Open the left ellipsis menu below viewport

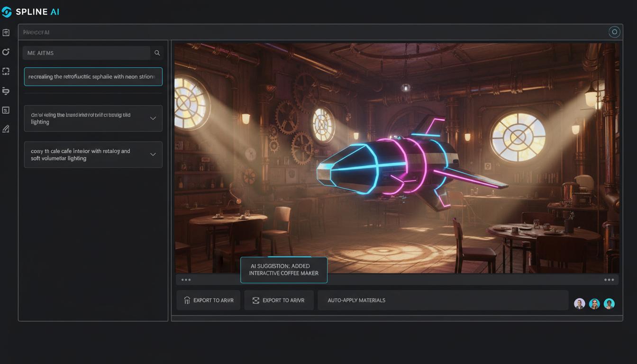coord(186,280)
